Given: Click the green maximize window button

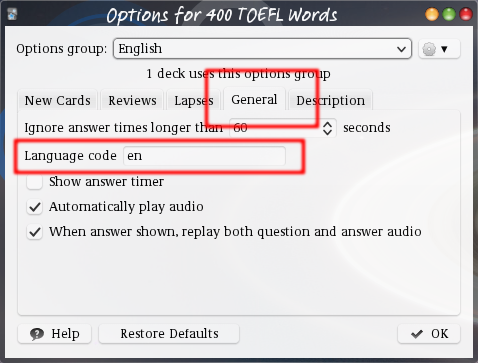Looking at the screenshot, I should point(449,14).
